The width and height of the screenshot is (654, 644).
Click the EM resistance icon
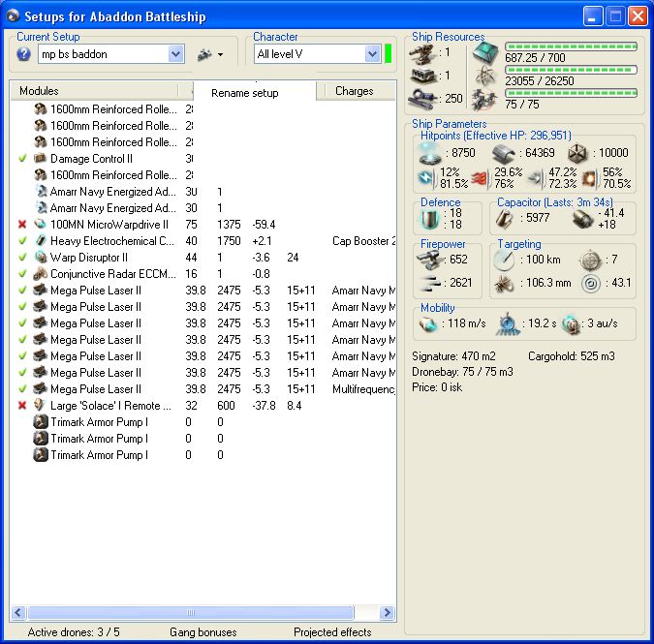click(427, 178)
